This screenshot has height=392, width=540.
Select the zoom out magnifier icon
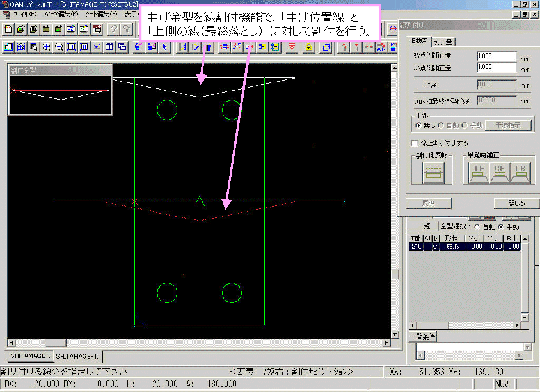59,47
